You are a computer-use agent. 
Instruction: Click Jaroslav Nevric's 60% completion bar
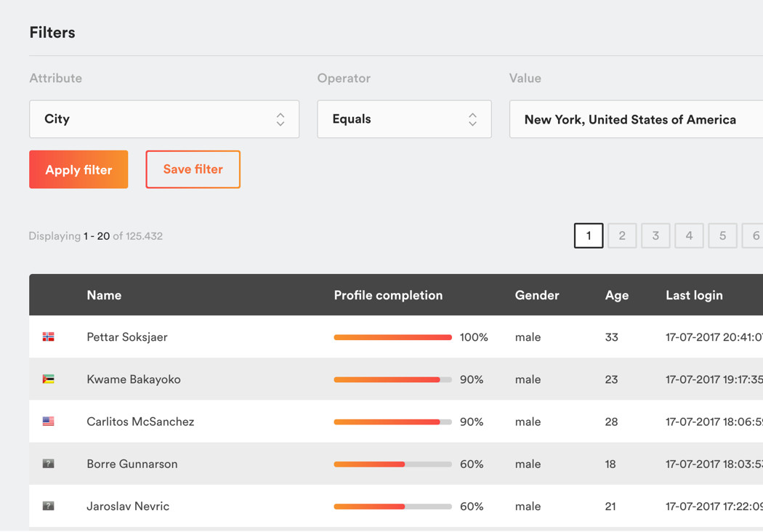tap(392, 507)
